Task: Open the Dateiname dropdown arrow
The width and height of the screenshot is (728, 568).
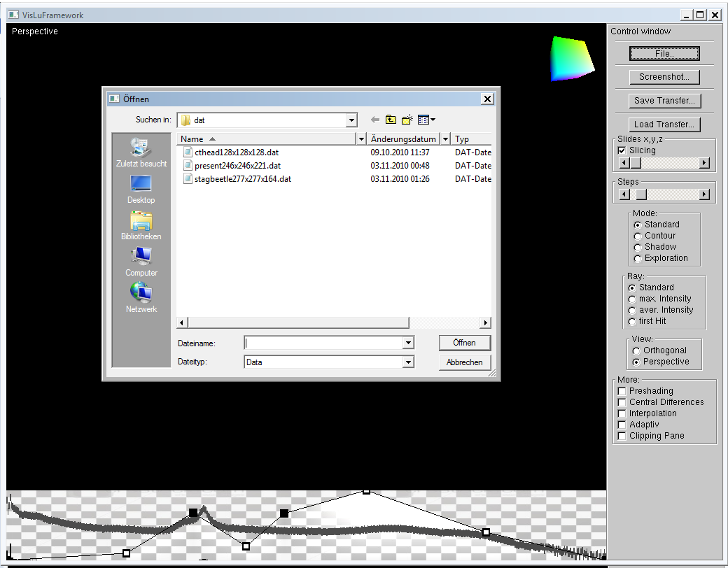Action: [x=408, y=343]
